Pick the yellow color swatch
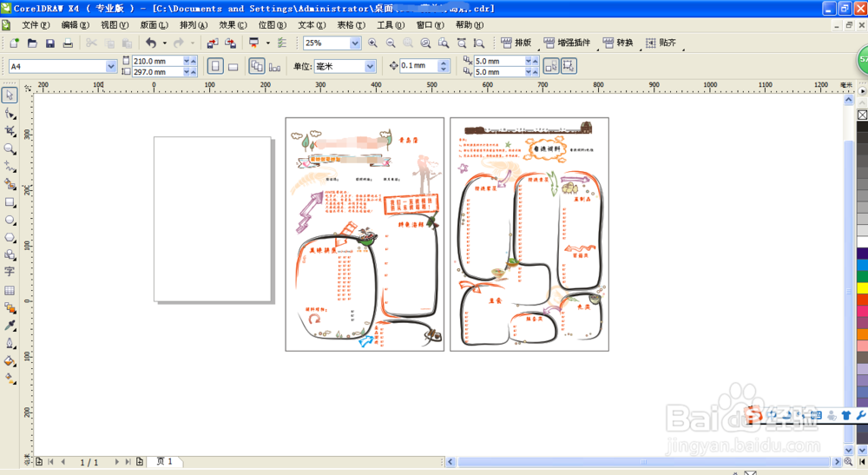Screen dimensions: 868x475 click(x=862, y=288)
